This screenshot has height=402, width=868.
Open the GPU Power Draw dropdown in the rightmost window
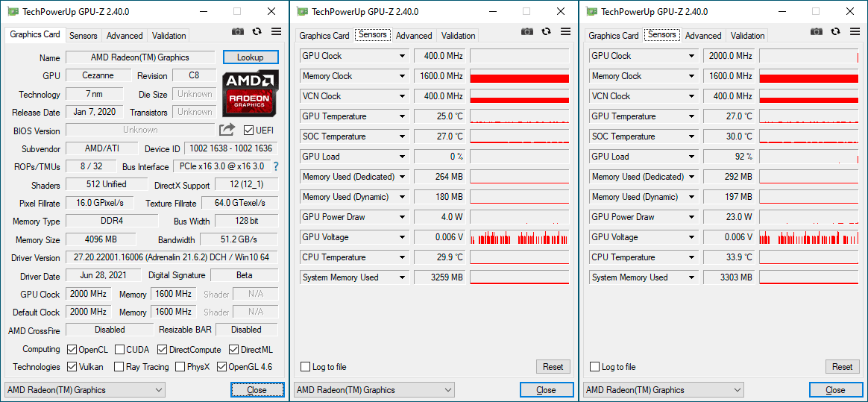click(x=692, y=217)
